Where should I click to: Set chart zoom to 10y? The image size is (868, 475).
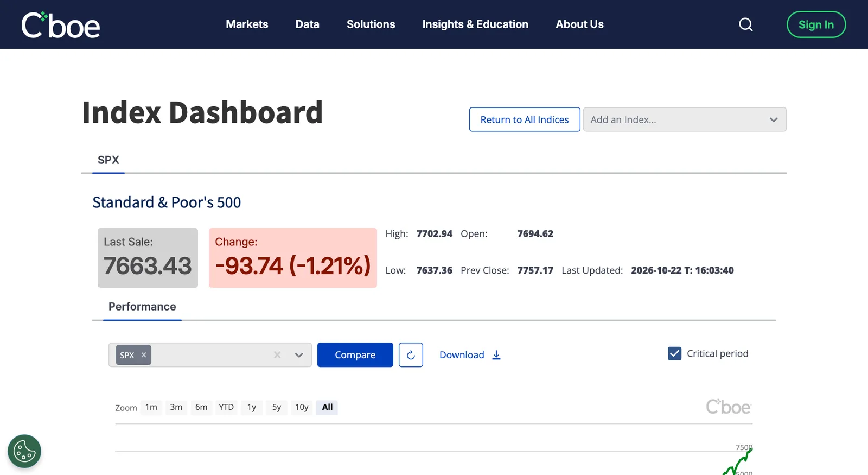[302, 407]
